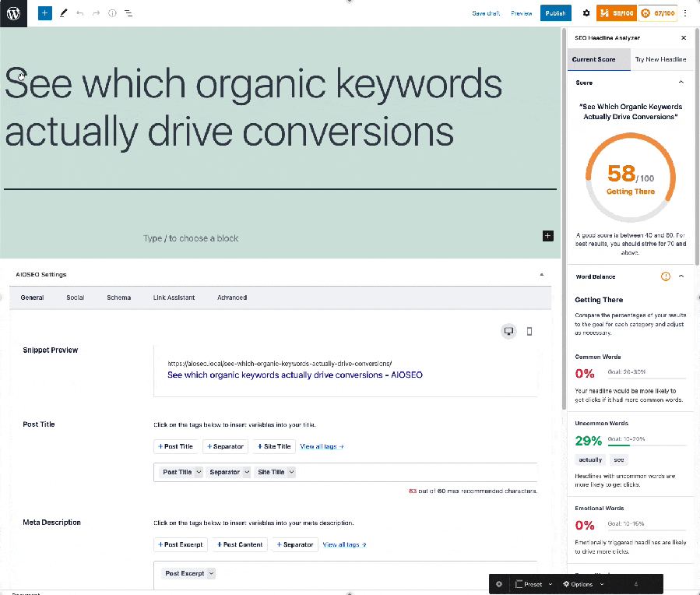This screenshot has width=700, height=595.
Task: Select the Tools pencil icon
Action: 63,13
